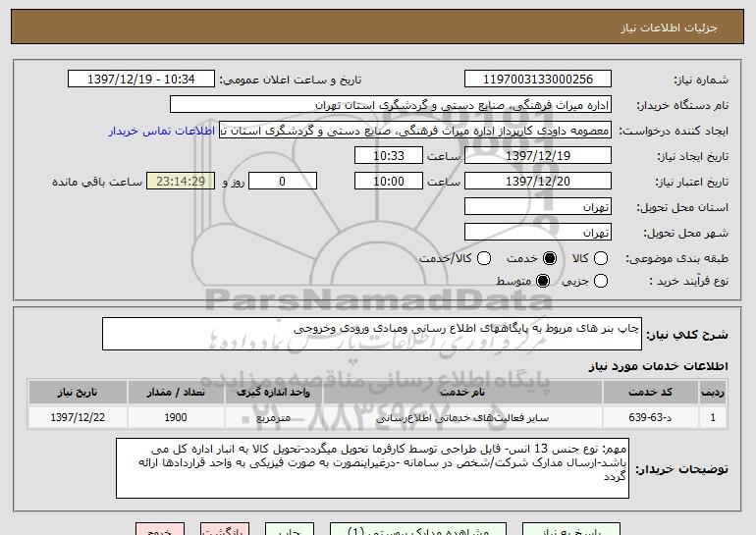Viewport: 756px width, 535px height.
Task: Click the remaining days field showing 0
Action: 283,182
